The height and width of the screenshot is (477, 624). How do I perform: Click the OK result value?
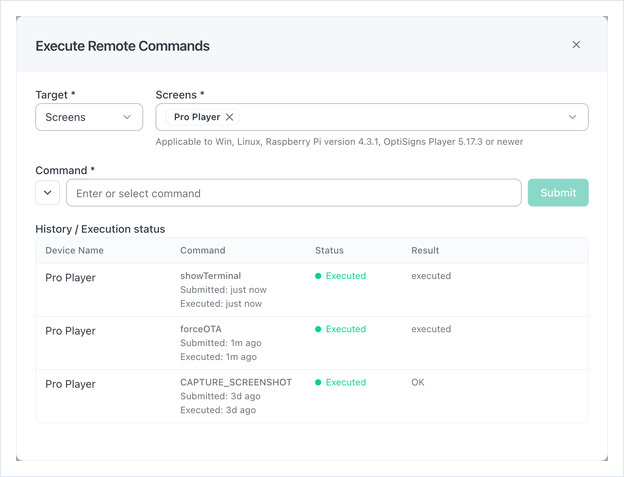pyautogui.click(x=418, y=382)
